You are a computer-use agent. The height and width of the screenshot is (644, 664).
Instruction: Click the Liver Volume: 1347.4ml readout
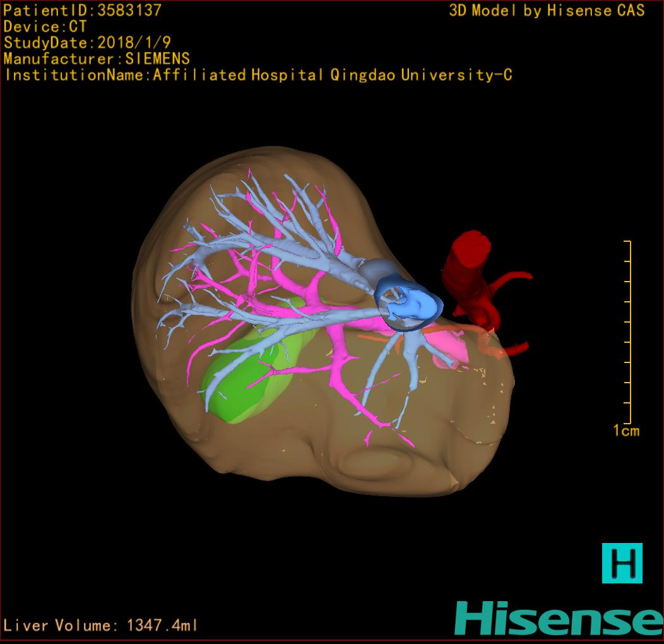click(100, 625)
